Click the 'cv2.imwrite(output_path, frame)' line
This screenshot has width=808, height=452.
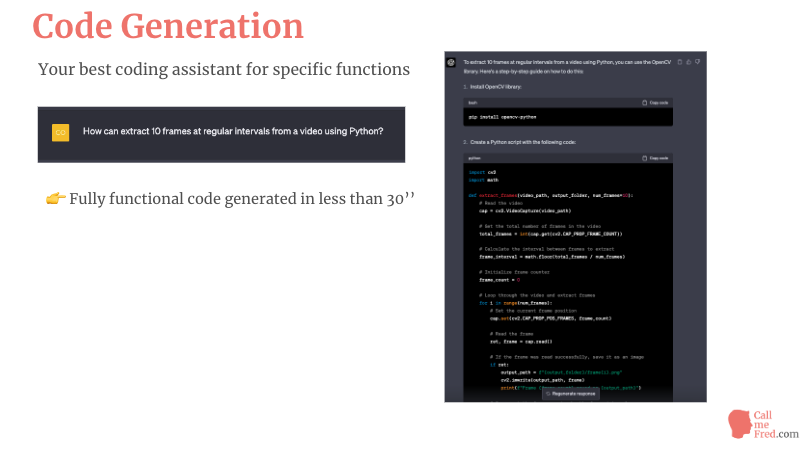(x=543, y=380)
